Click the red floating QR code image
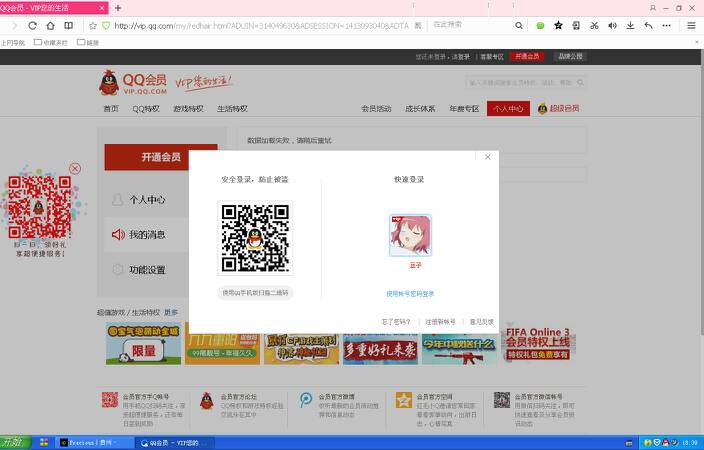 coord(40,207)
